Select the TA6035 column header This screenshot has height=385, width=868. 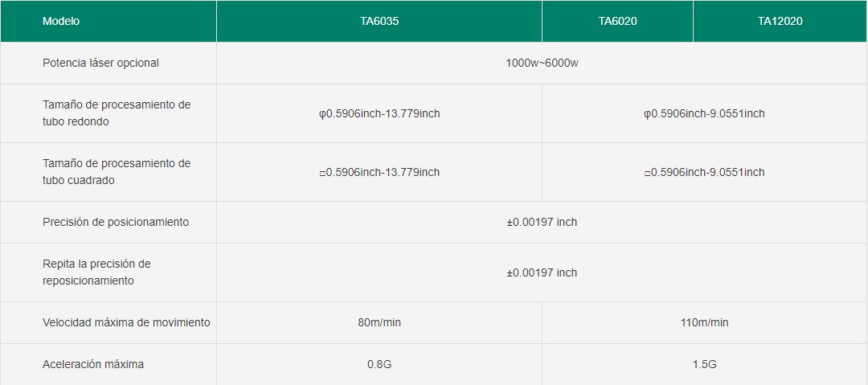pos(379,21)
